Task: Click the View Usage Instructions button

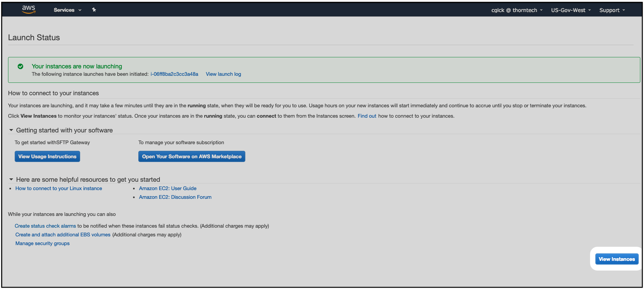Action: point(47,157)
